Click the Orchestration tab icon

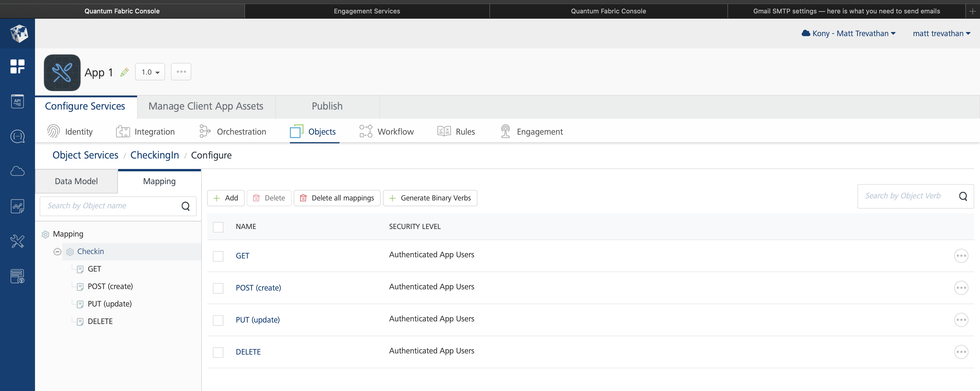coord(204,131)
